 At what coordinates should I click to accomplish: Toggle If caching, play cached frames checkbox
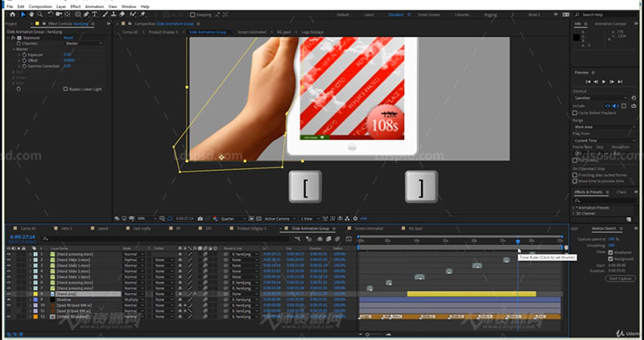tap(575, 175)
